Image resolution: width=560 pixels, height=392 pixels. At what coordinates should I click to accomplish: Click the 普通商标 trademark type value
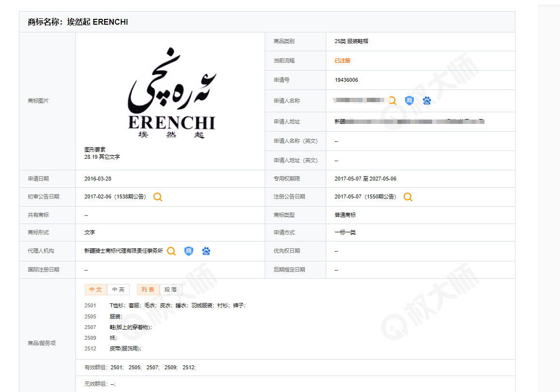345,215
